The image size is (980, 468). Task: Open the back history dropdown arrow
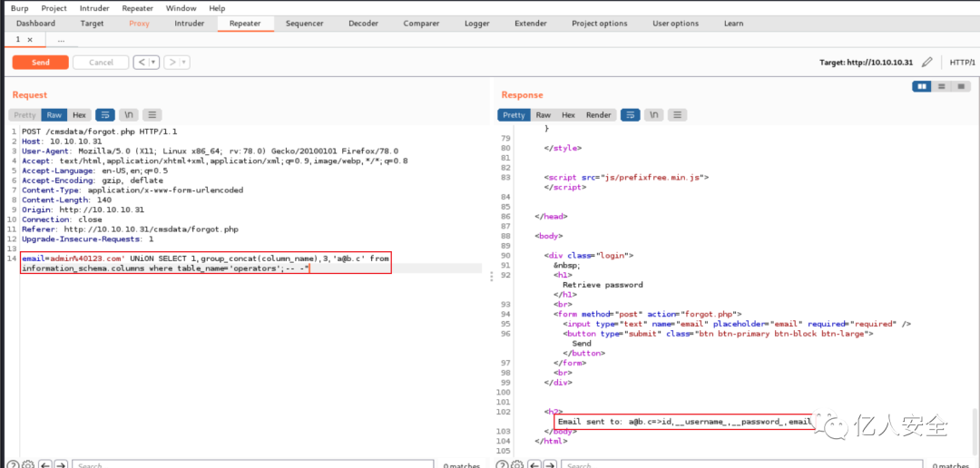153,63
